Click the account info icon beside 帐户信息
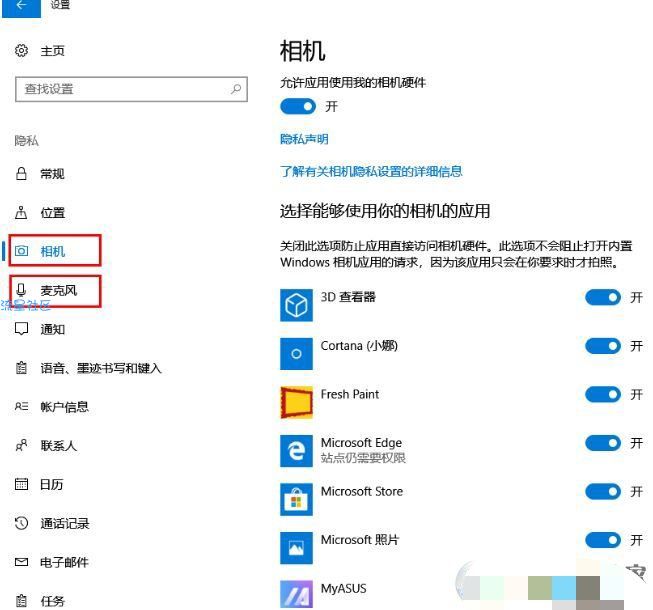 coord(21,406)
